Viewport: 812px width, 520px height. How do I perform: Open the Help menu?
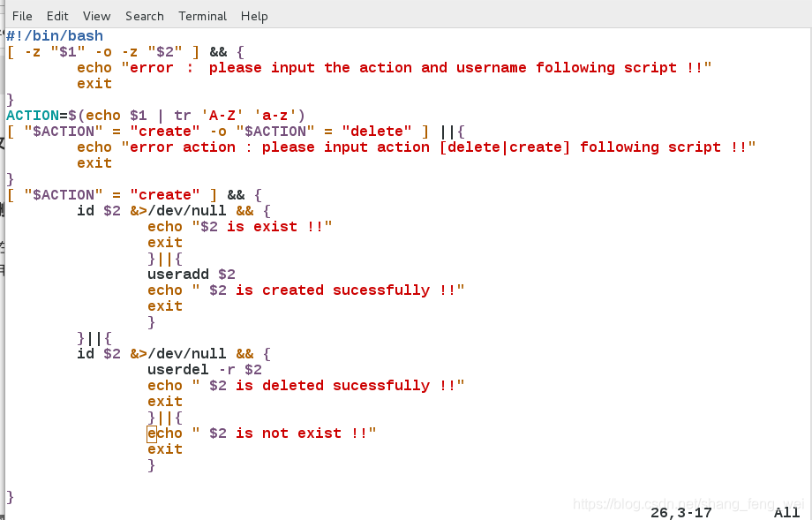click(x=254, y=16)
